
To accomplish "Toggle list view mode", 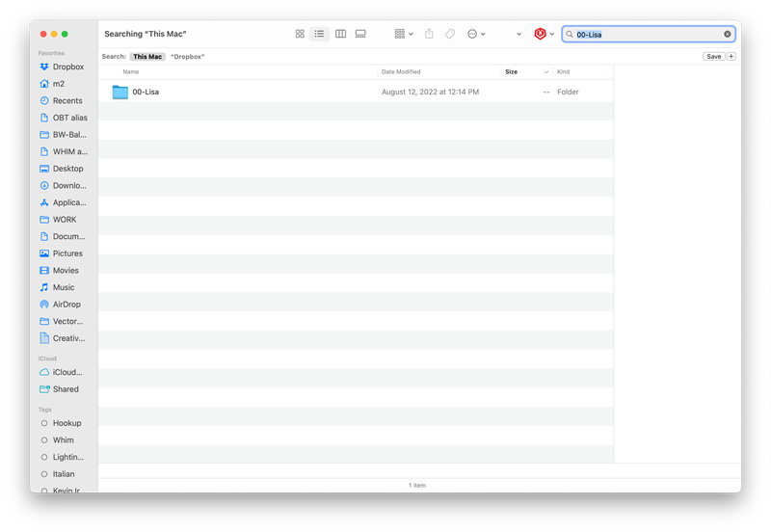I will [x=319, y=34].
